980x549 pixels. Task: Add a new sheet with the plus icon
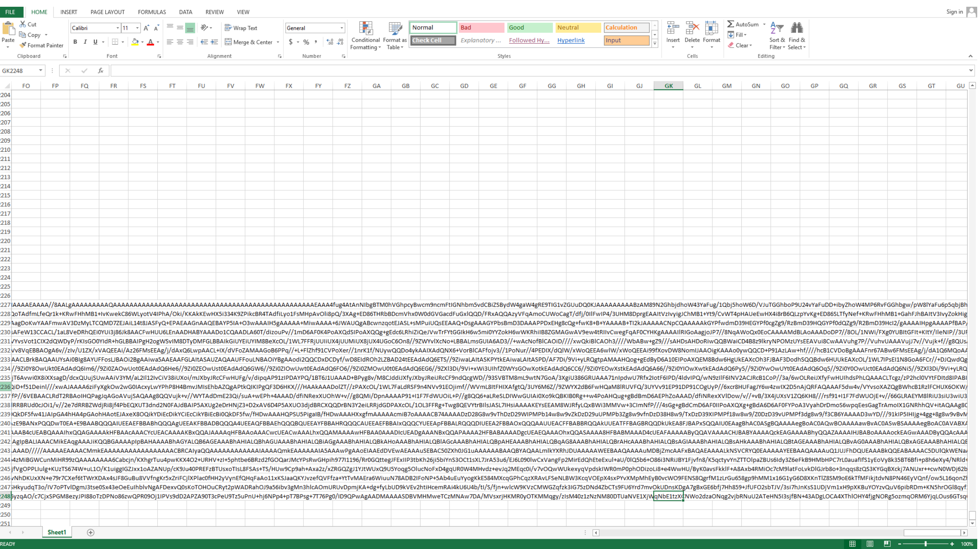(x=91, y=532)
